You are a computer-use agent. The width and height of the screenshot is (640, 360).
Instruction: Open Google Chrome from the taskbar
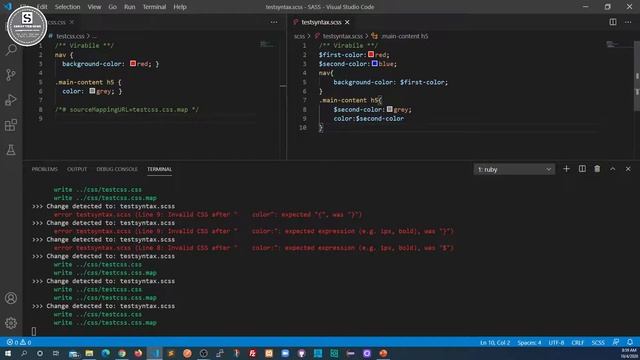point(122,353)
